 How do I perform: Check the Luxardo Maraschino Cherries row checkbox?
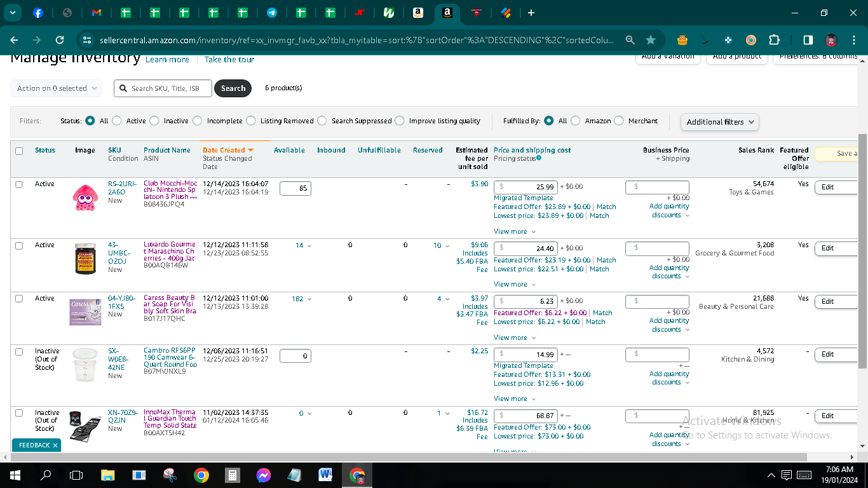click(x=19, y=245)
